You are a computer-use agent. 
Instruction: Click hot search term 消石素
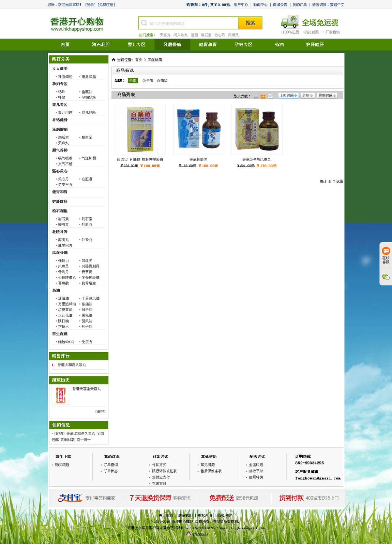(x=206, y=35)
